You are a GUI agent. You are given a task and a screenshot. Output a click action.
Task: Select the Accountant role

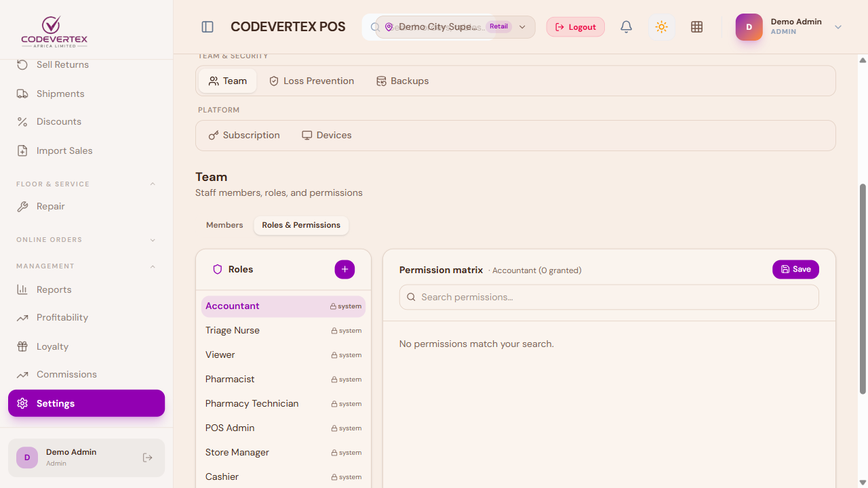[x=283, y=306]
